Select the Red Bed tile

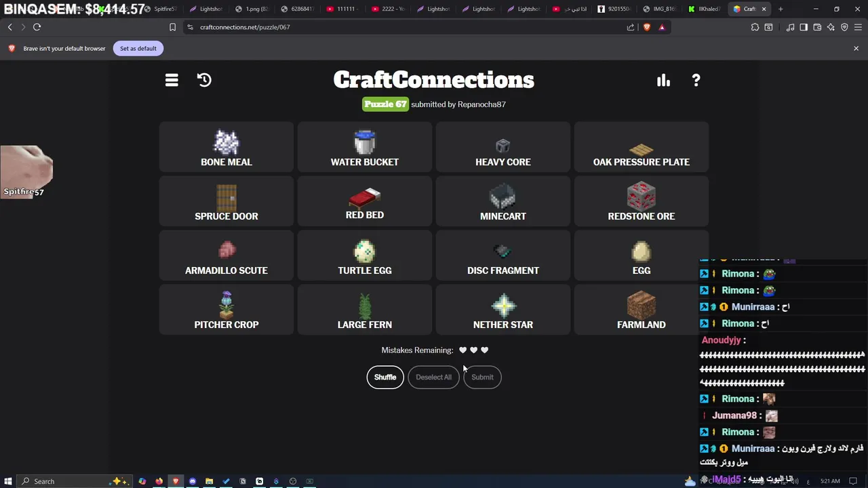(365, 201)
